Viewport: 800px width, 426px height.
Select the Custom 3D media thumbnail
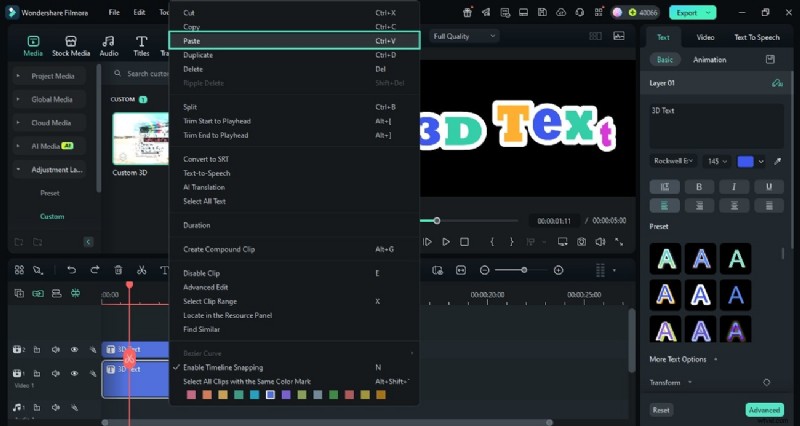click(x=138, y=140)
